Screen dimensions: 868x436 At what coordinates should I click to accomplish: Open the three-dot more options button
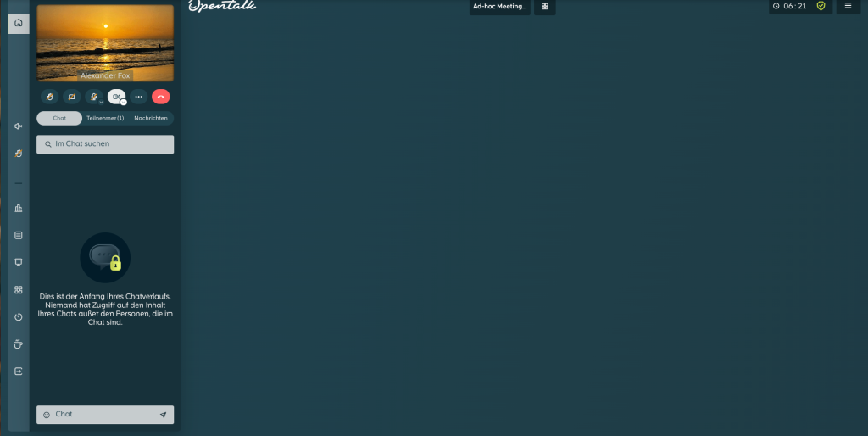click(x=138, y=97)
